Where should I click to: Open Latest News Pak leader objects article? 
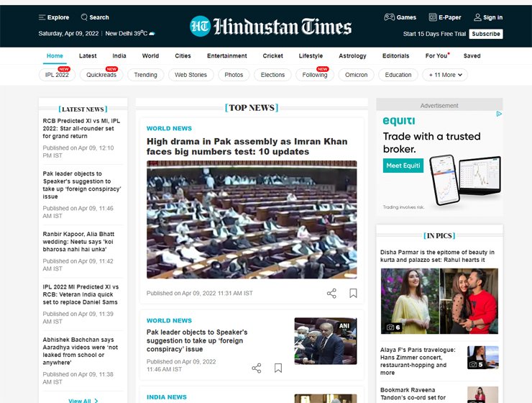pos(82,185)
